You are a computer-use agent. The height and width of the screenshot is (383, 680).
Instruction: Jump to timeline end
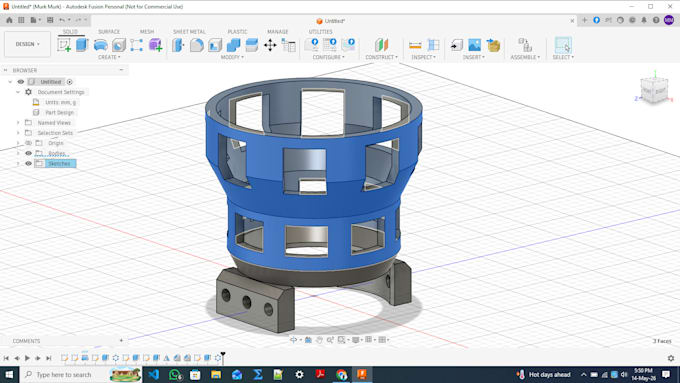tap(49, 358)
